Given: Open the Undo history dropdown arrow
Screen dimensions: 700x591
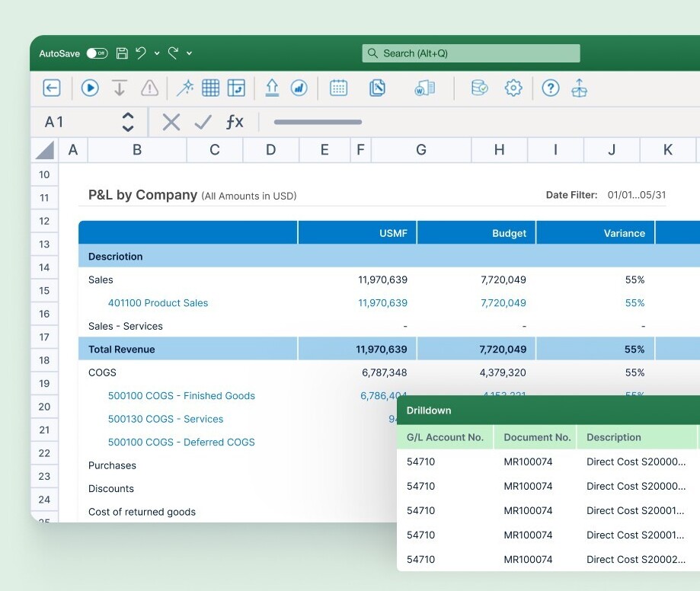Looking at the screenshot, I should 157,53.
